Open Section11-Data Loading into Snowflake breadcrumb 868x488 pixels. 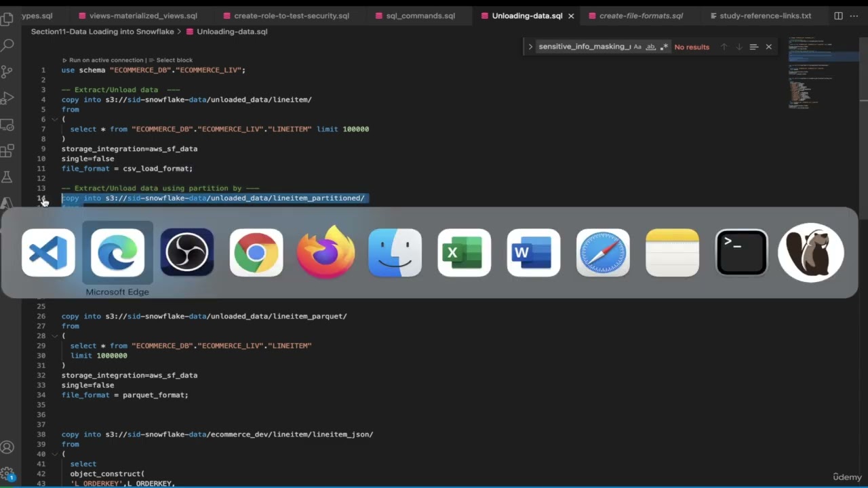click(x=102, y=32)
